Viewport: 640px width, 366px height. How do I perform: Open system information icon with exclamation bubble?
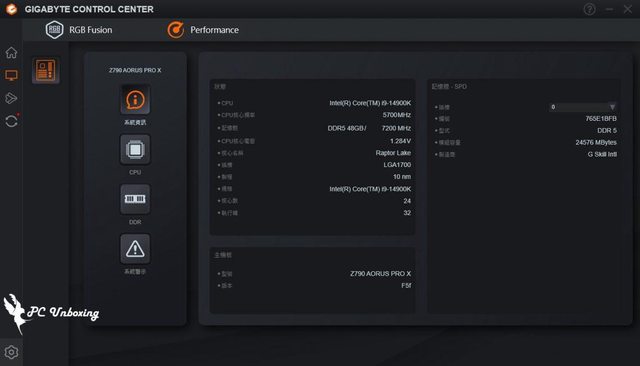135,99
